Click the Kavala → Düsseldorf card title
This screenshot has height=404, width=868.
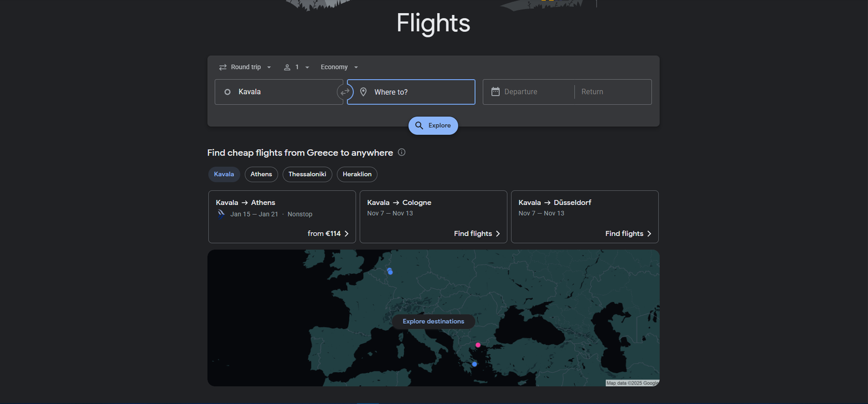[x=555, y=202]
